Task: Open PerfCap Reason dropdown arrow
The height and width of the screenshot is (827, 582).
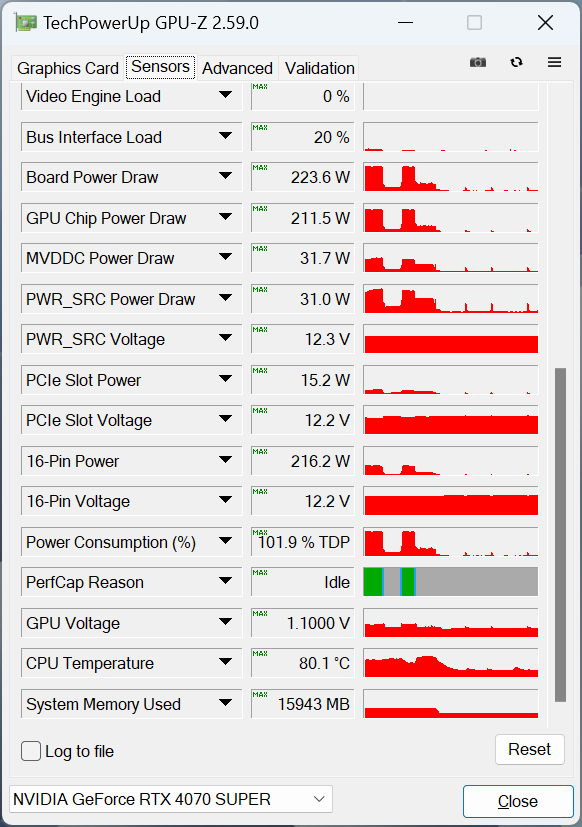Action: 225,581
